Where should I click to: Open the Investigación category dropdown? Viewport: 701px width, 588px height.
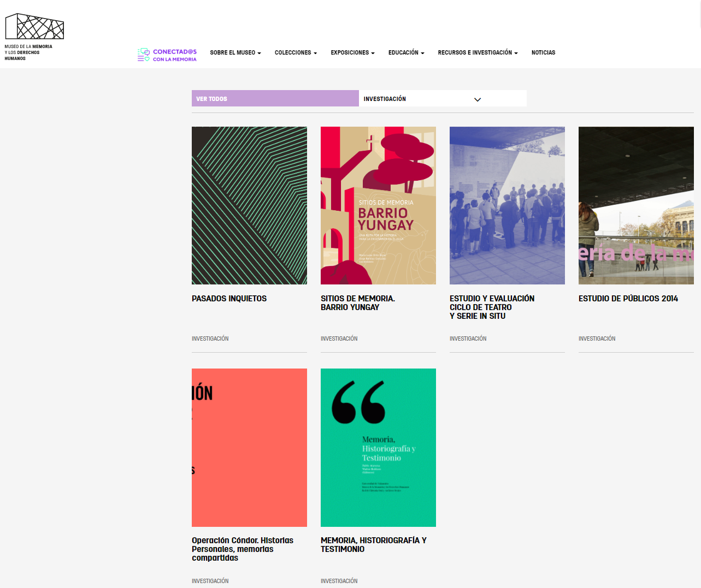pos(443,98)
